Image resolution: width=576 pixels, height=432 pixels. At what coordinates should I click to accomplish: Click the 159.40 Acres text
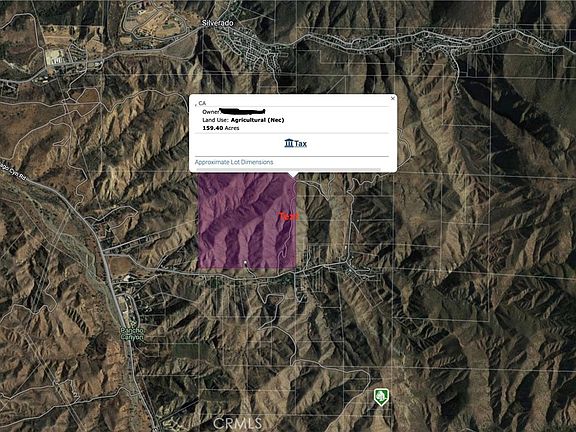(221, 128)
